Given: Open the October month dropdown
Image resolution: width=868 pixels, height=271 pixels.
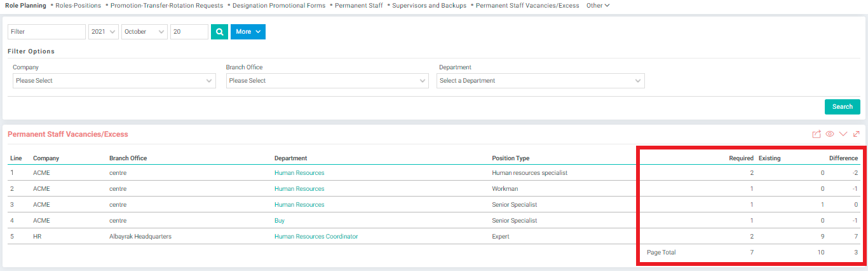Looking at the screenshot, I should pos(144,32).
